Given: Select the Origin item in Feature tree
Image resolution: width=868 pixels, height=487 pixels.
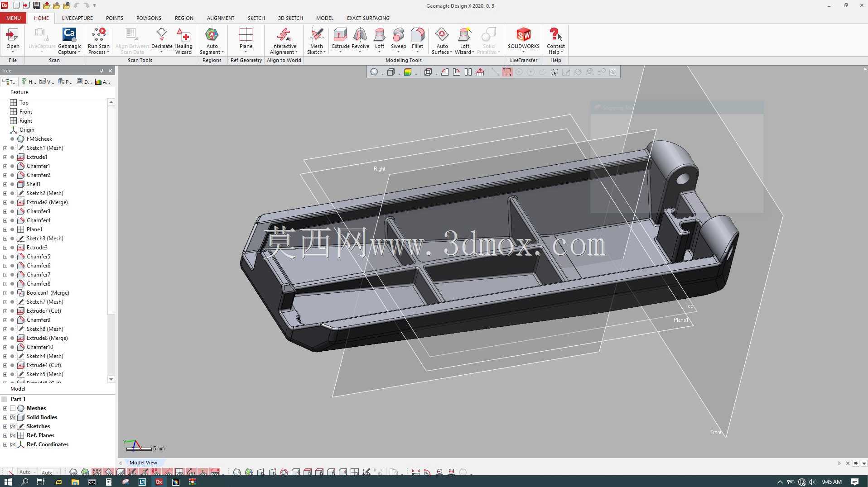Looking at the screenshot, I should [x=27, y=130].
